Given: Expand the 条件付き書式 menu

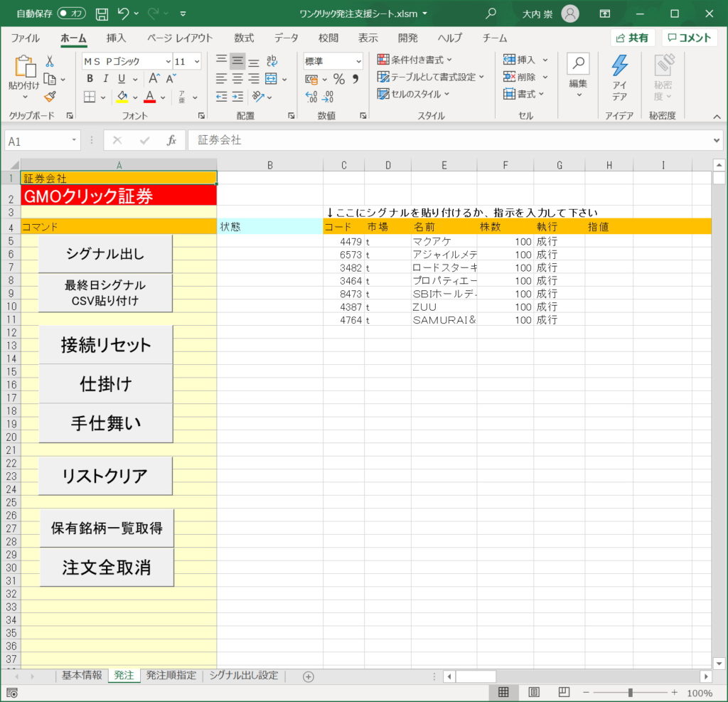Looking at the screenshot, I should (x=414, y=60).
